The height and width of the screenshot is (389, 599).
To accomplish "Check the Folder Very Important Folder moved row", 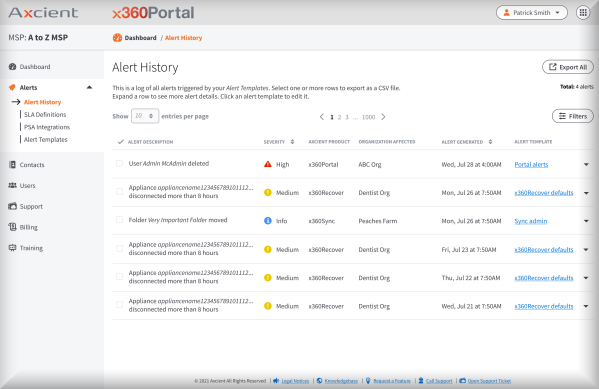I will tap(120, 220).
